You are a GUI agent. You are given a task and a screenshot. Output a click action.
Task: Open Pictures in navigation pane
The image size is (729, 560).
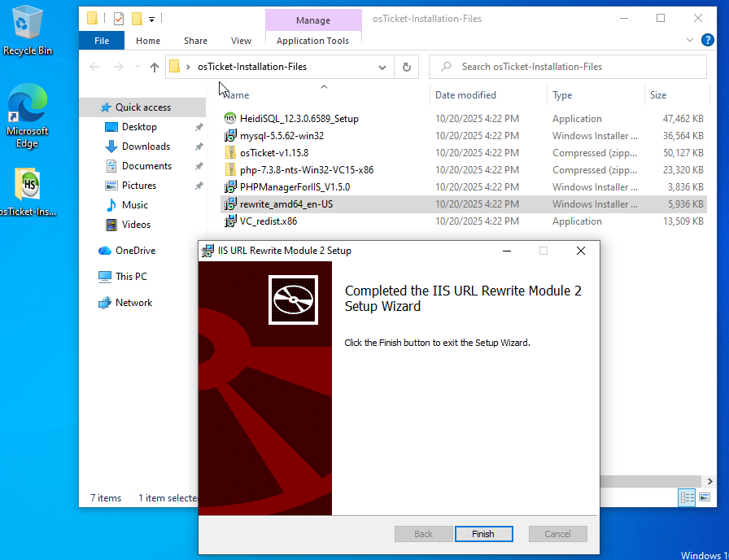click(138, 186)
